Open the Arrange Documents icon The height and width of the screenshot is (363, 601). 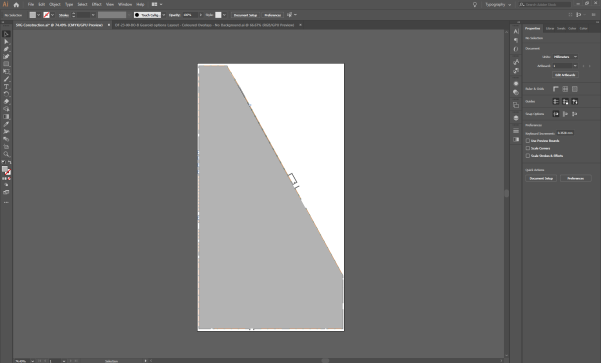[x=154, y=5]
